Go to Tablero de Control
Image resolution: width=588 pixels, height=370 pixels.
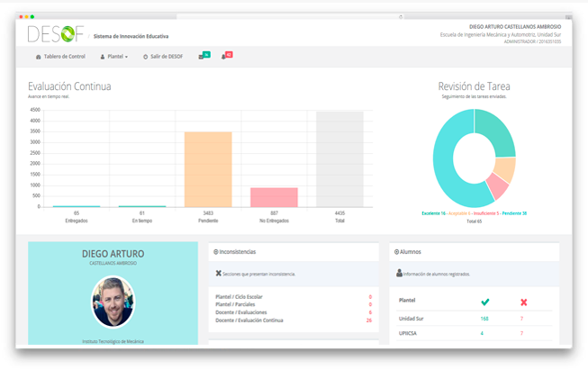click(x=60, y=57)
